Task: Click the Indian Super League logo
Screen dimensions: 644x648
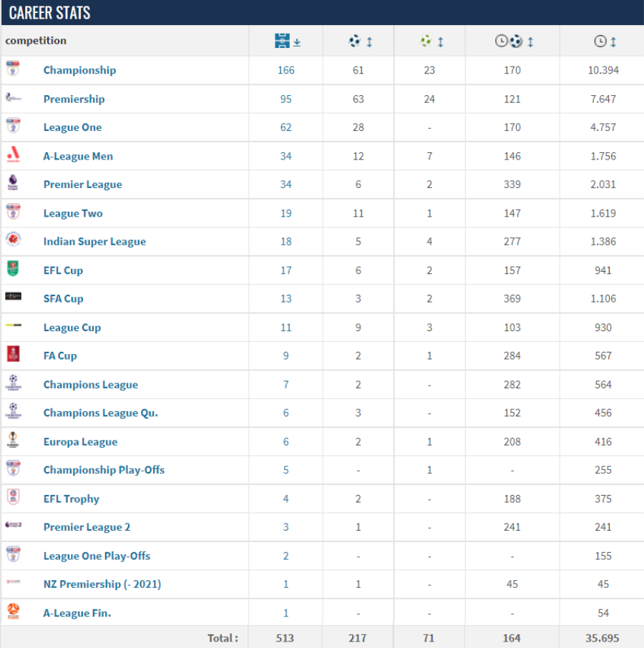Action: pyautogui.click(x=13, y=240)
